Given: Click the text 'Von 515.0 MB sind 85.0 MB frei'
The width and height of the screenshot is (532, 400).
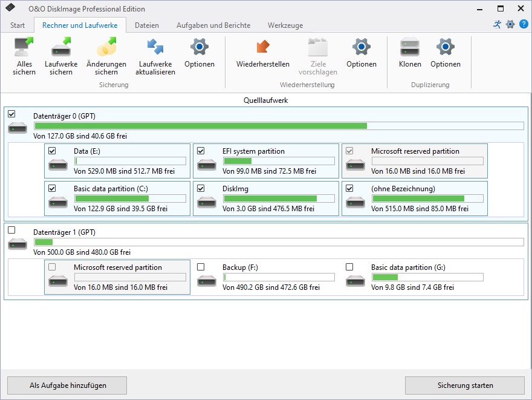Looking at the screenshot, I should [x=420, y=209].
